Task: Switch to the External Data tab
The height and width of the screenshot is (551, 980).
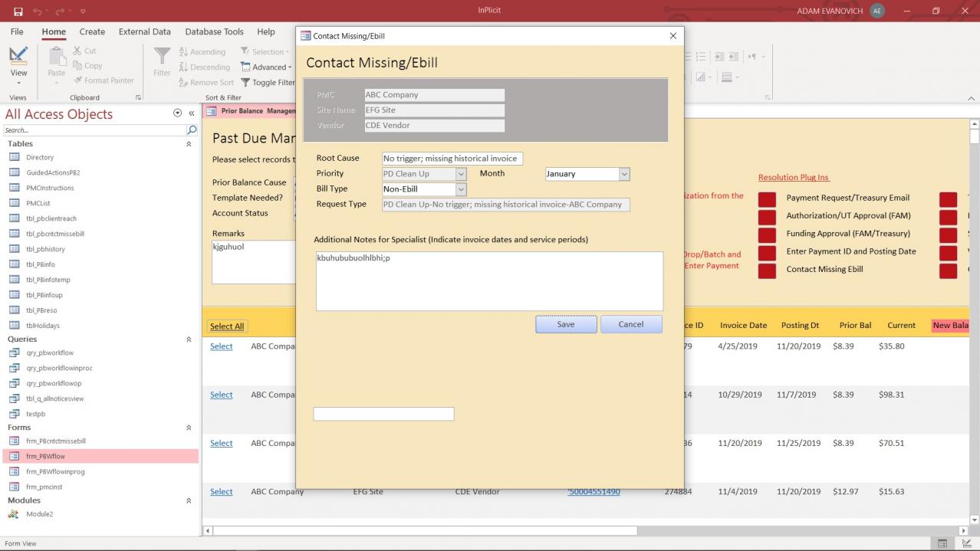Action: coord(144,32)
